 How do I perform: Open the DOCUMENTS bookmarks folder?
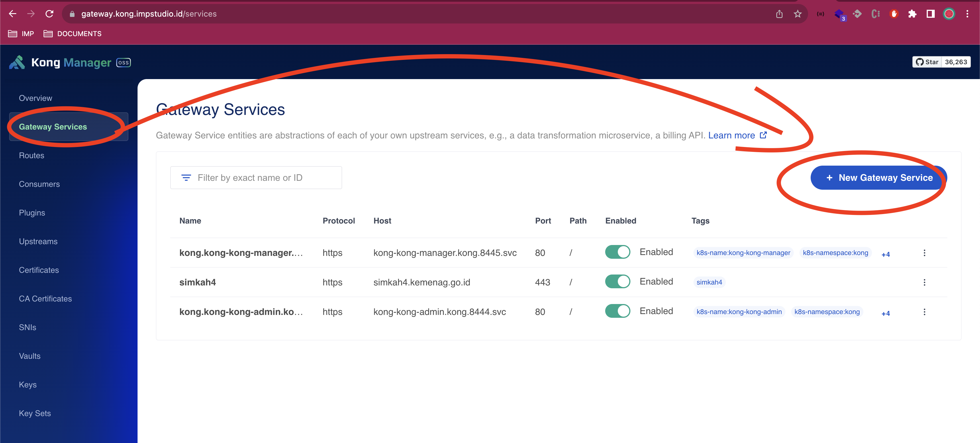coord(72,34)
